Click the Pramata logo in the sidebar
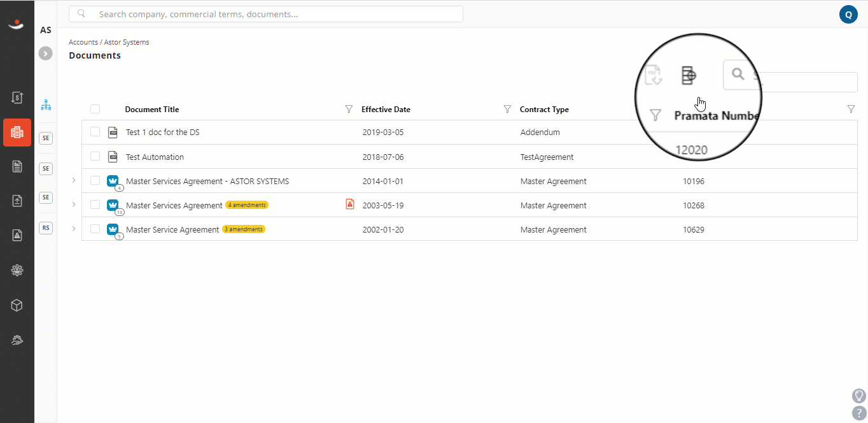Viewport: 868px width, 423px height. click(x=17, y=25)
